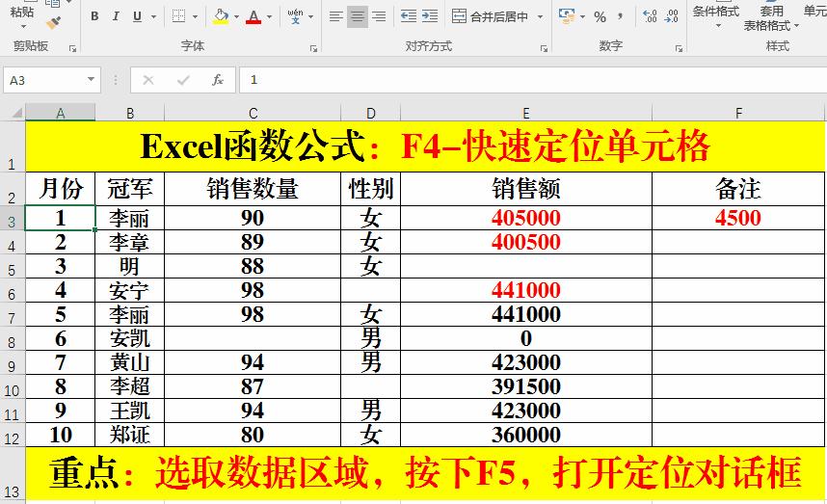Open the 数字 group dialog launcher

tap(679, 48)
